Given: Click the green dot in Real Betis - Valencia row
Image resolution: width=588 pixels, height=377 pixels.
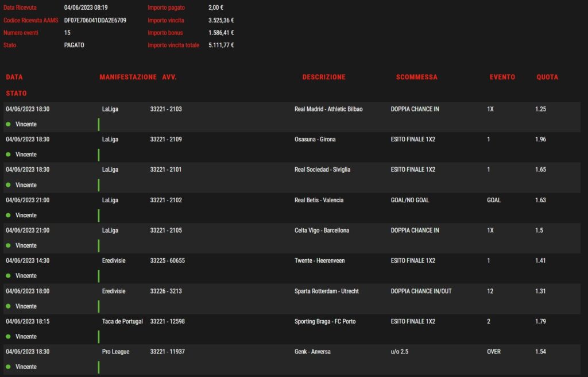Looking at the screenshot, I should [8, 215].
